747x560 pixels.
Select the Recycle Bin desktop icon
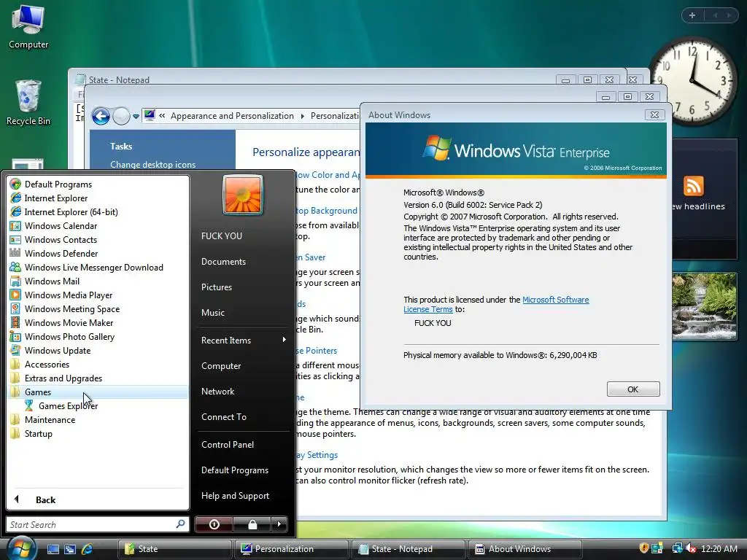[x=28, y=102]
